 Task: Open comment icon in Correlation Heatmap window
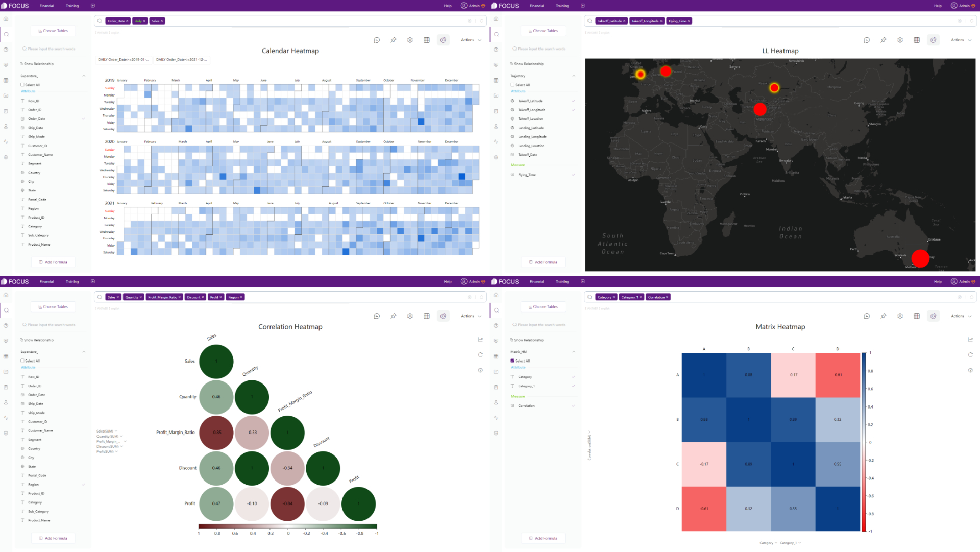click(x=377, y=316)
